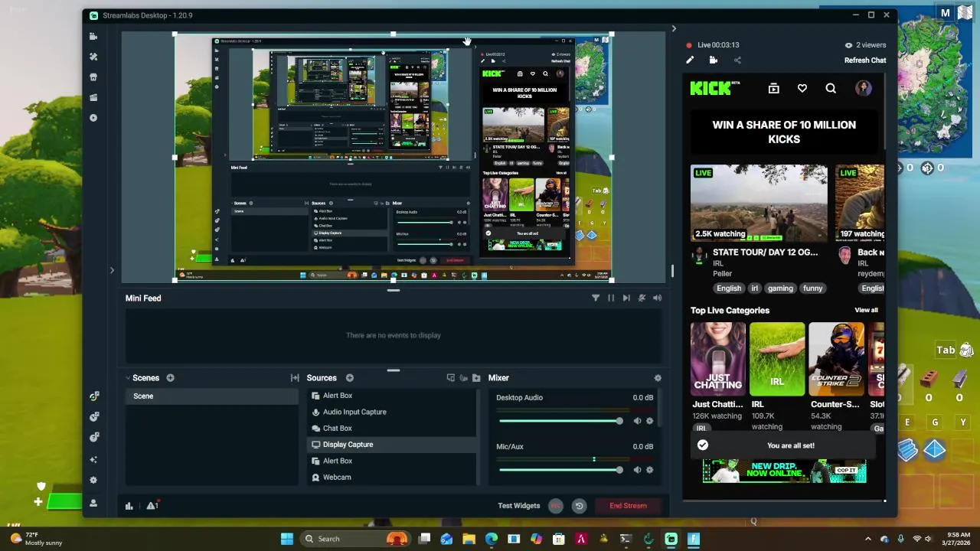Click the add new source plus icon
The width and height of the screenshot is (980, 551).
point(349,378)
